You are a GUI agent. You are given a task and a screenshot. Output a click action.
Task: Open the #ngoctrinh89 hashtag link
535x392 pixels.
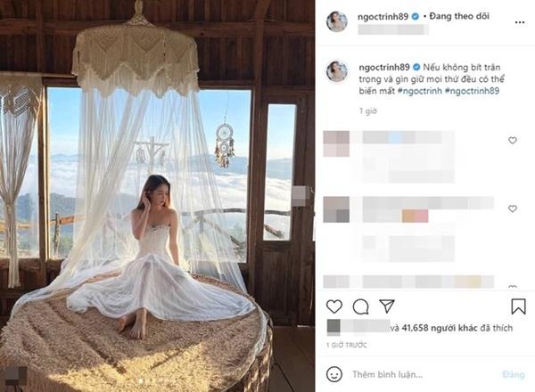(x=473, y=91)
